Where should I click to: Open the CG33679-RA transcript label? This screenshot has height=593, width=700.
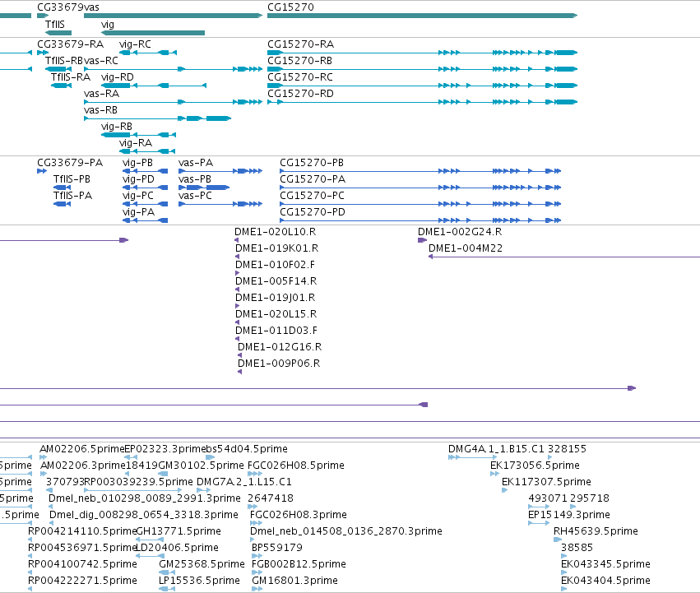point(70,44)
